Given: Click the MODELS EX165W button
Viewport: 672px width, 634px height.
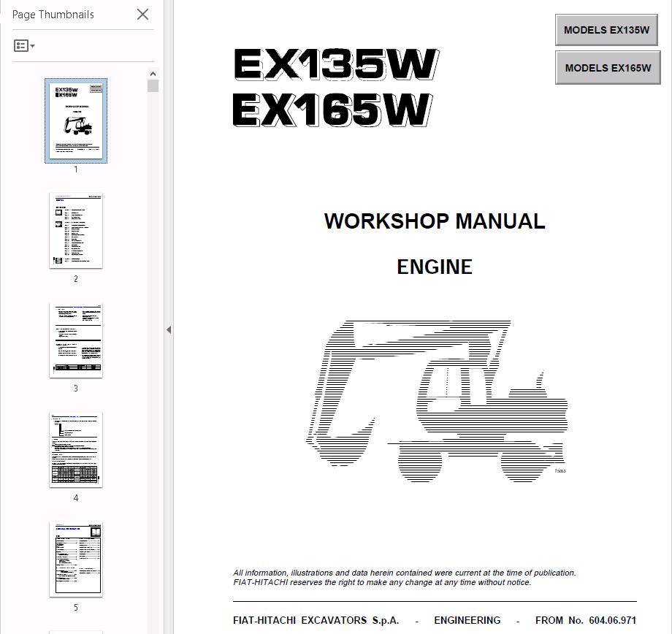Looking at the screenshot, I should click(x=608, y=68).
